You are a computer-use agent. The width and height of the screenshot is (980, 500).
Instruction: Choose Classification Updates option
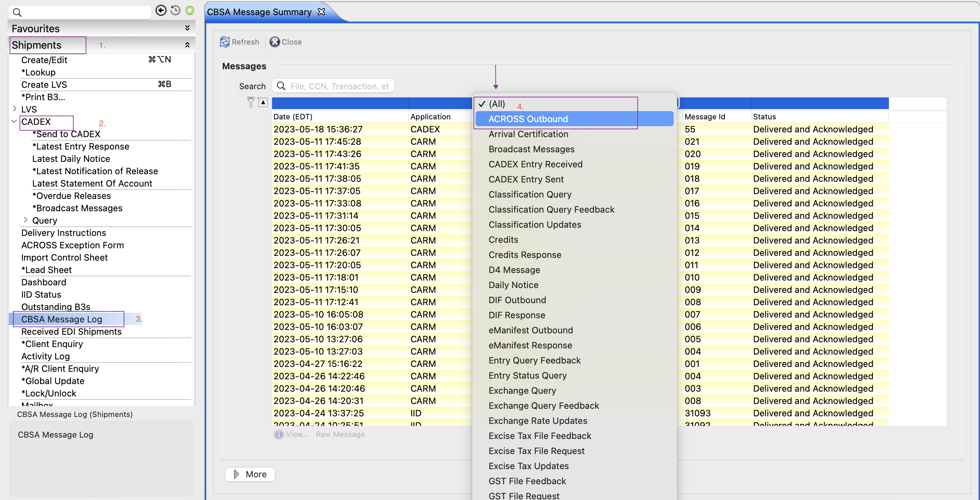tap(535, 225)
